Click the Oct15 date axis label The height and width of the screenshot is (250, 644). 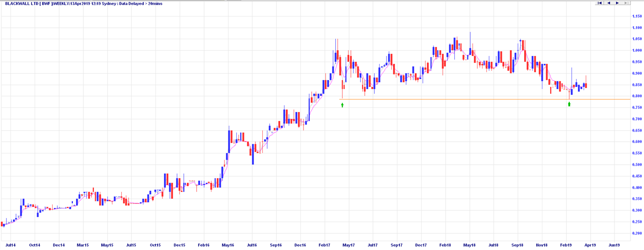tap(155, 245)
